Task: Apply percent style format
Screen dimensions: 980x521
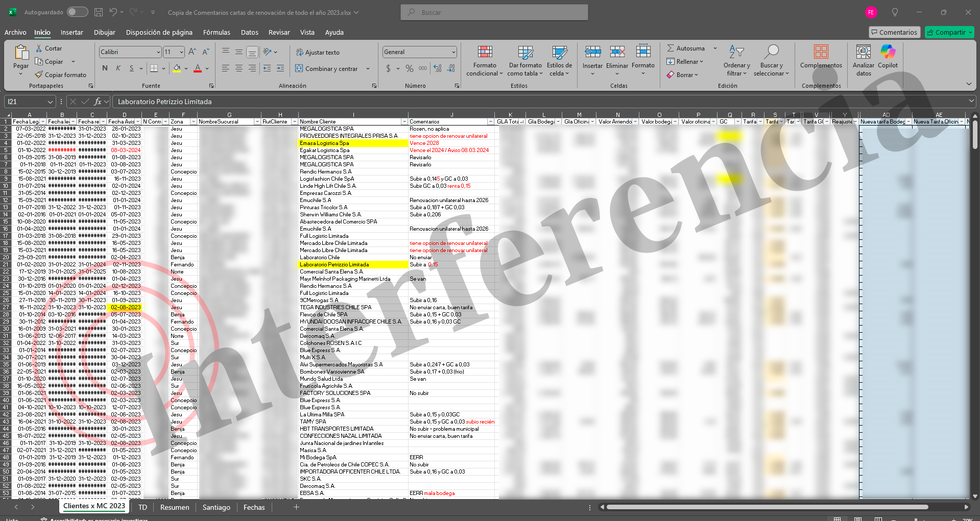Action: (x=410, y=68)
